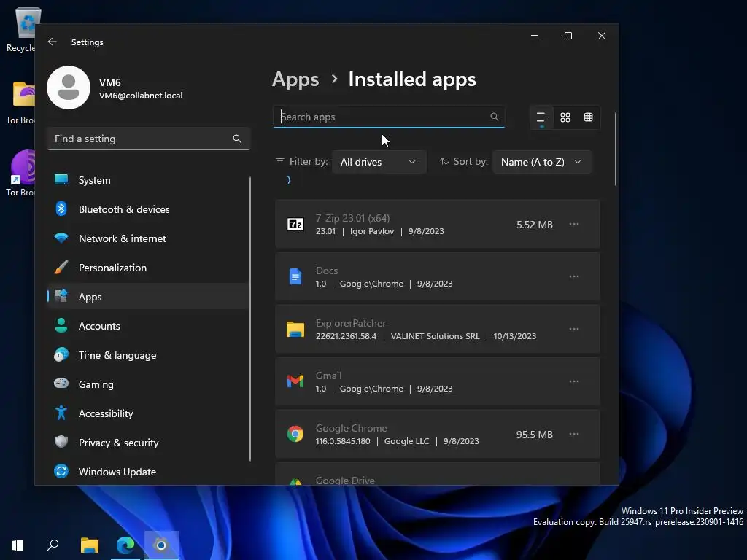Switch to table view layout
The image size is (747, 560).
click(x=589, y=117)
